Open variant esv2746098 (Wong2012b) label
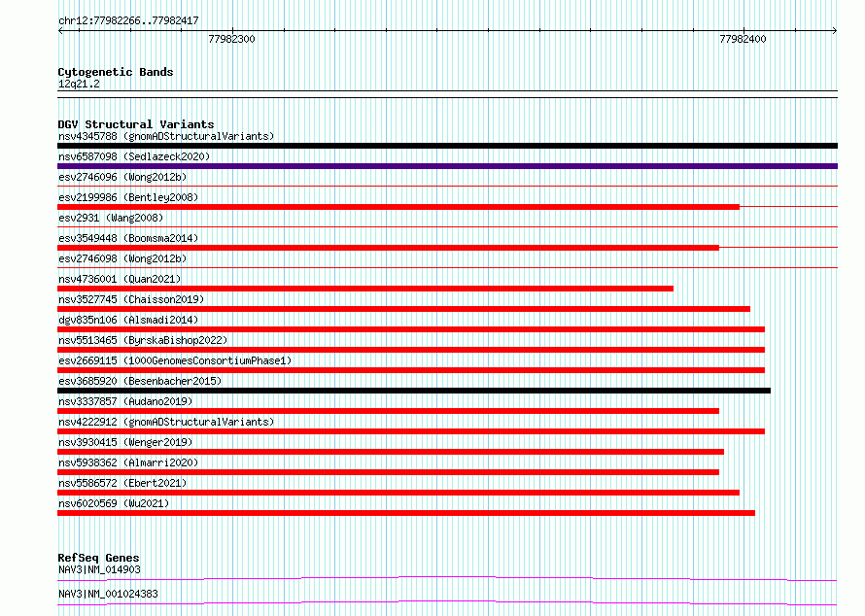The width and height of the screenshot is (865, 616). point(122,258)
